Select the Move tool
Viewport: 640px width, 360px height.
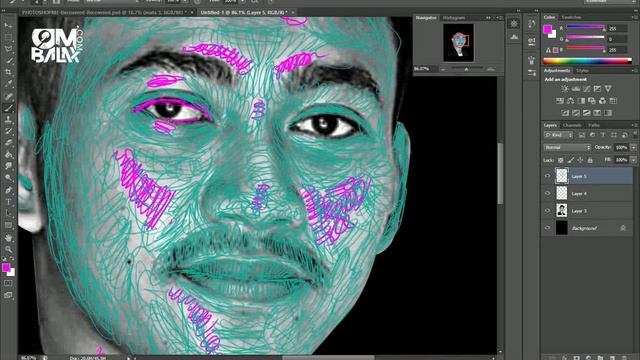pyautogui.click(x=8, y=25)
